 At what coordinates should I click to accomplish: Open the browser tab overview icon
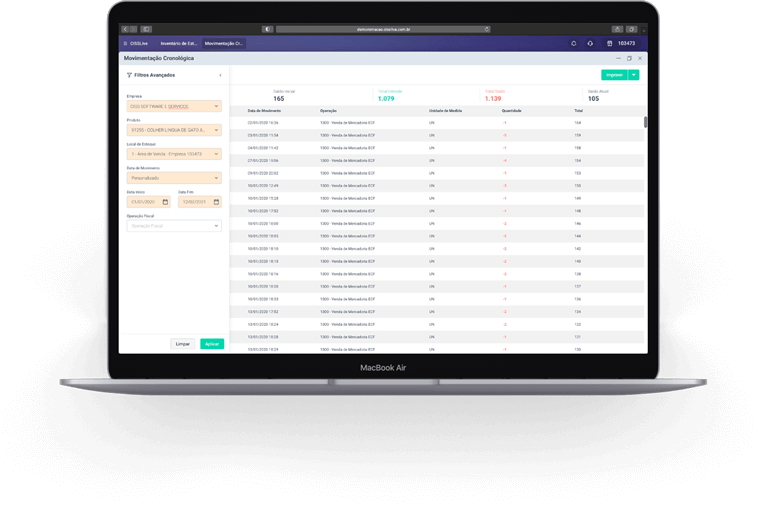click(x=631, y=29)
